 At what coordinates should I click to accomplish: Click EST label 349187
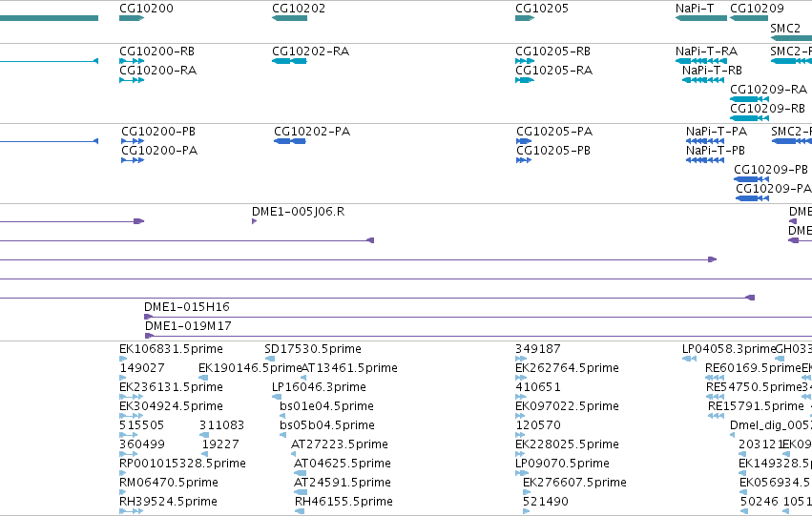pos(538,349)
